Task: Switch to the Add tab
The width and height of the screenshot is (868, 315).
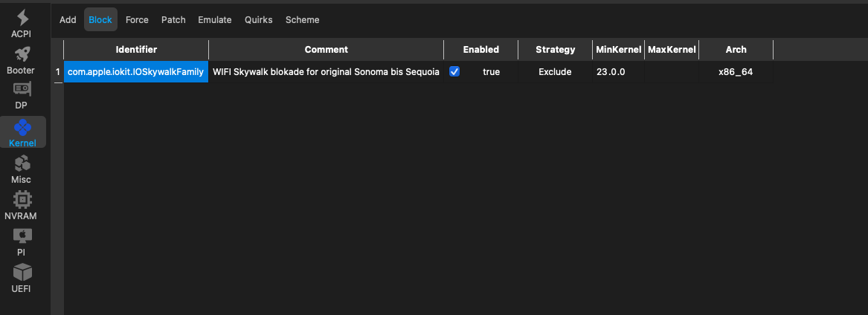Action: (68, 20)
